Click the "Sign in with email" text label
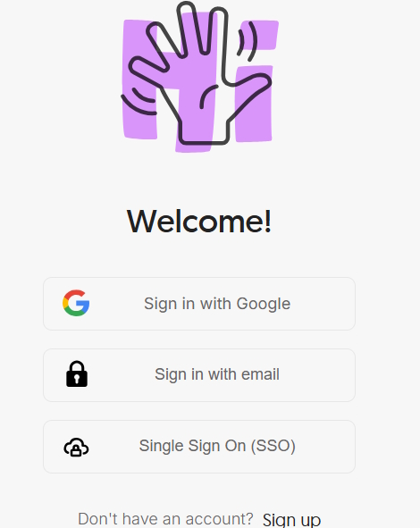This screenshot has width=420, height=528. (217, 374)
